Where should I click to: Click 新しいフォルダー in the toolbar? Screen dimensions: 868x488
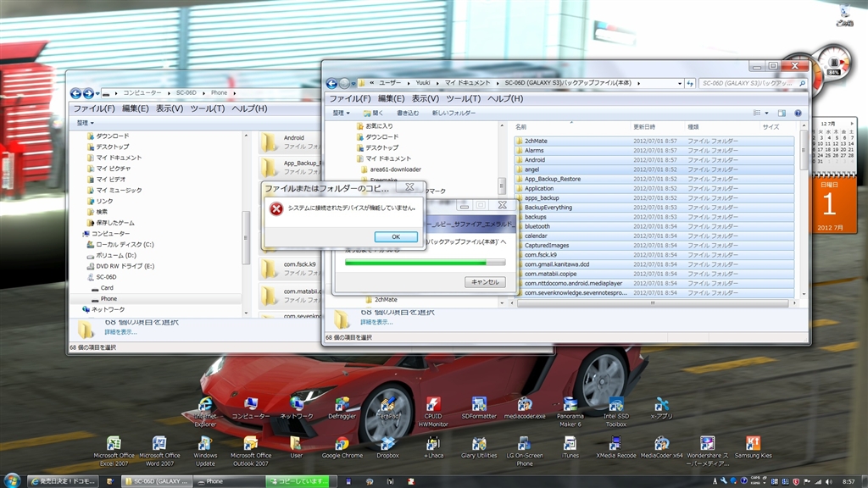tap(453, 113)
